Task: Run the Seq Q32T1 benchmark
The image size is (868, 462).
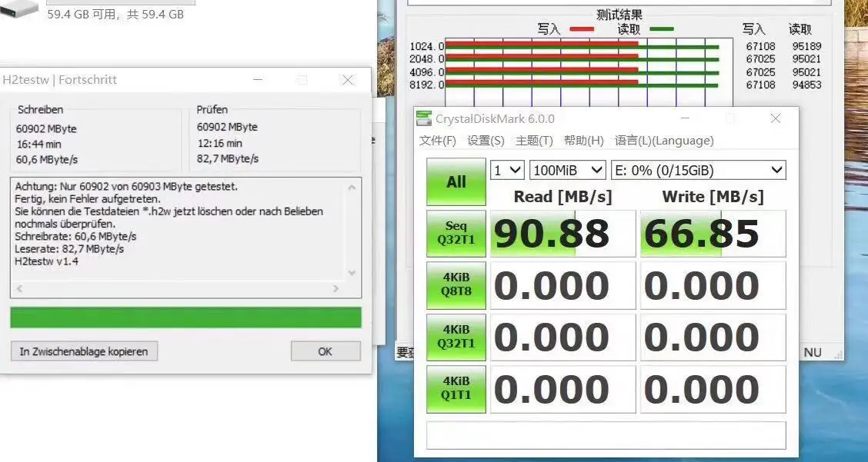Action: [x=456, y=234]
